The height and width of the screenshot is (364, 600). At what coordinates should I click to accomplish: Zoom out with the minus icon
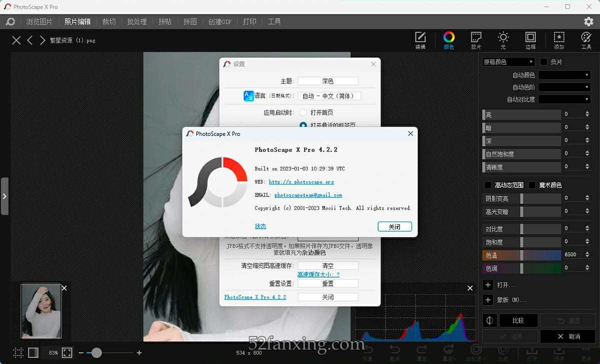81,353
